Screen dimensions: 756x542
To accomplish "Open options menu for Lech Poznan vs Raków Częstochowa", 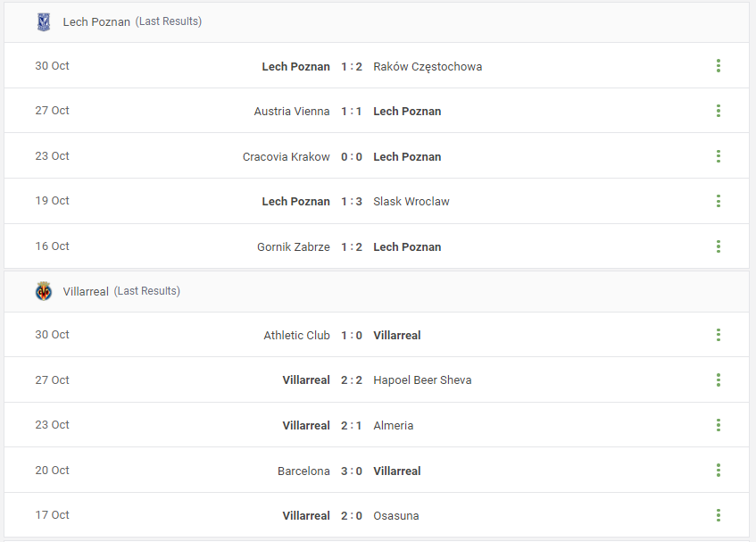I will [718, 65].
